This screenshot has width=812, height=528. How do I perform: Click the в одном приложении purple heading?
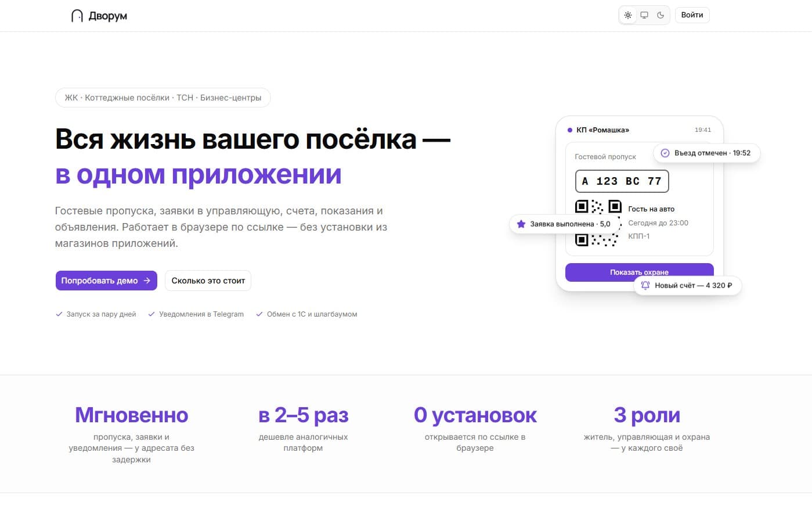click(x=198, y=174)
